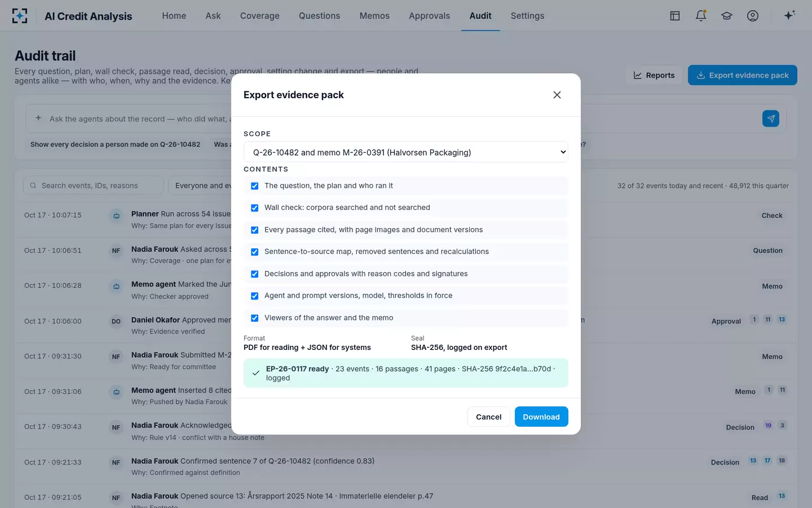Open the Scope dropdown for Q-26-10482
The image size is (812, 508).
coord(406,152)
